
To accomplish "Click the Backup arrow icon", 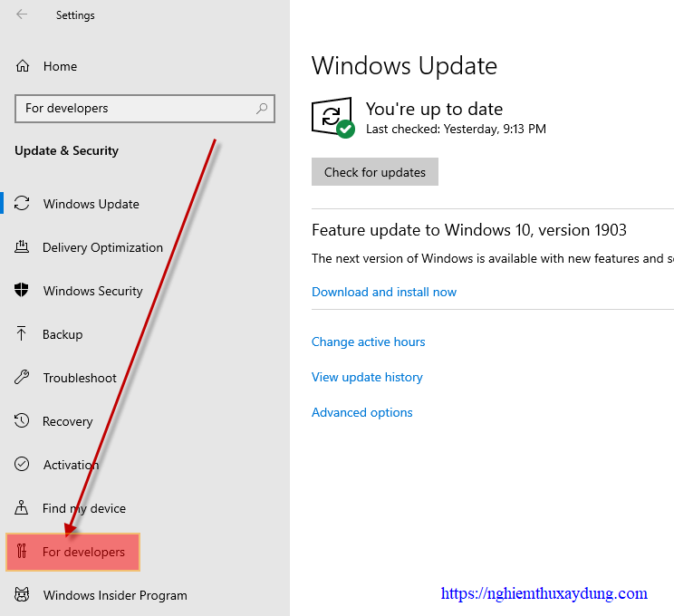I will point(21,333).
